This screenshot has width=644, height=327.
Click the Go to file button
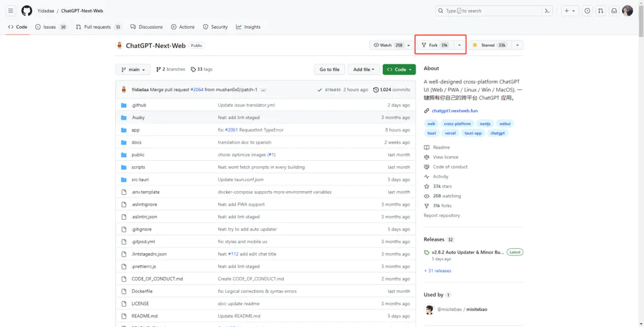[x=329, y=70]
